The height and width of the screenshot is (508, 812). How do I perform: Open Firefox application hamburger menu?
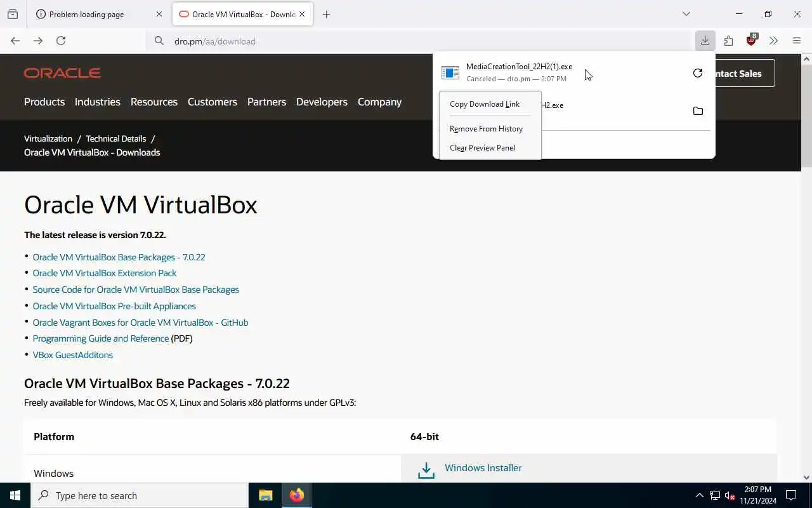pyautogui.click(x=797, y=41)
